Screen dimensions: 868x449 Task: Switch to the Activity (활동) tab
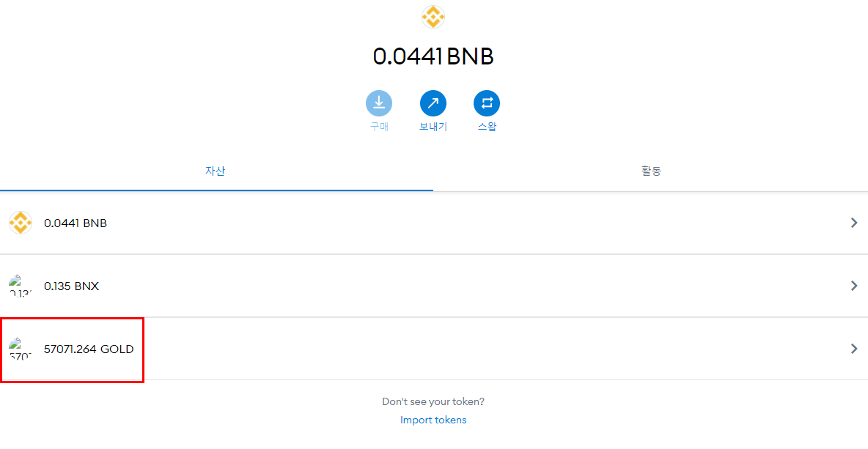click(x=651, y=171)
